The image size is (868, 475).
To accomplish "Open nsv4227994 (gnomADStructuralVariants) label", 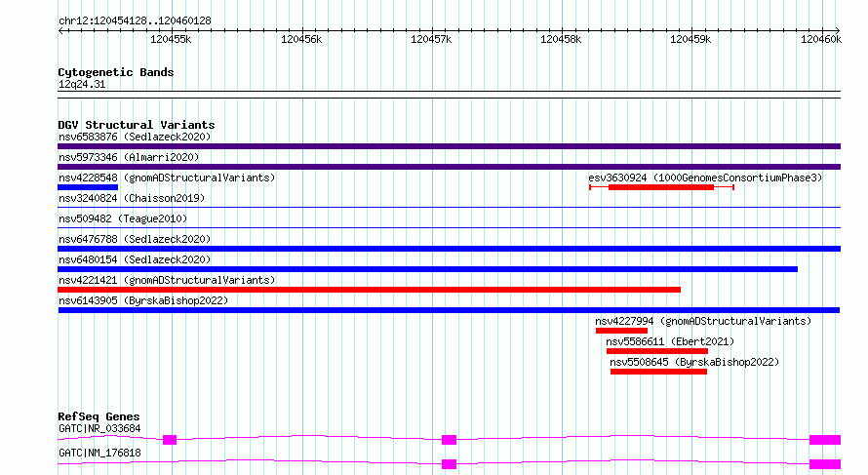I will [703, 321].
